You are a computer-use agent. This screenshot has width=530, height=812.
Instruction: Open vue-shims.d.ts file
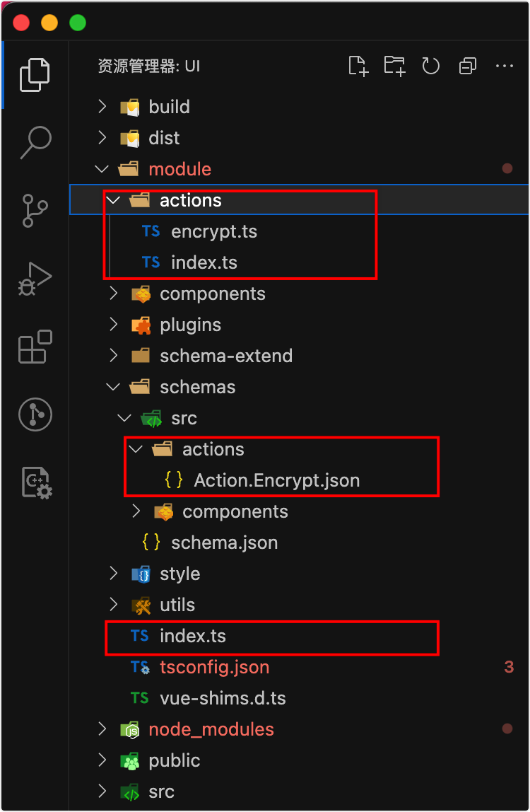pos(223,698)
